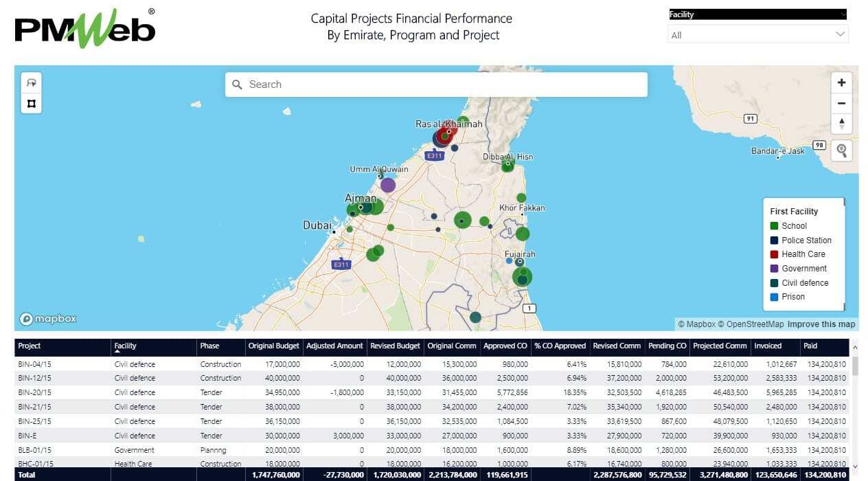868x481 pixels.
Task: Click the search magnifier icon in the map search bar
Action: (x=238, y=84)
